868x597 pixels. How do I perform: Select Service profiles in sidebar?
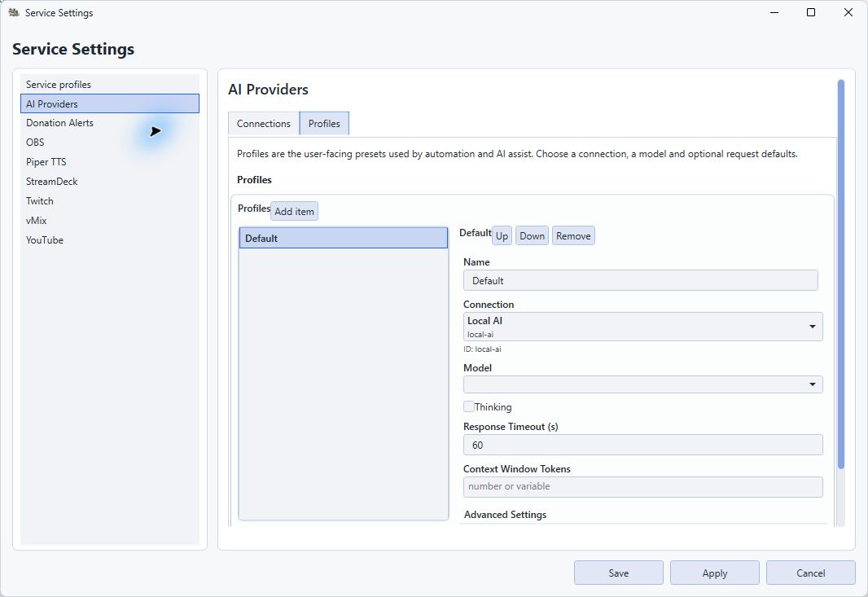pos(110,84)
